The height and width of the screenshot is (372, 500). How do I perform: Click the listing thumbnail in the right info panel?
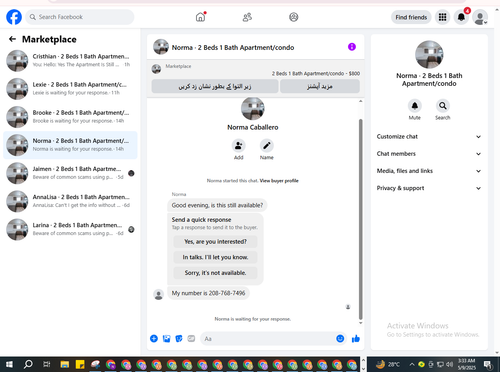tap(429, 55)
